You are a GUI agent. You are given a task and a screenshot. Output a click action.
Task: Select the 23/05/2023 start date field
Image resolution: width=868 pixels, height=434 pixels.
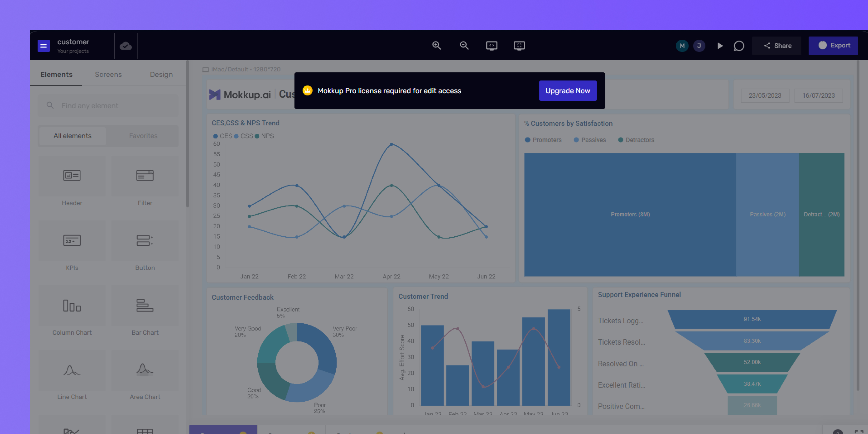pos(765,96)
